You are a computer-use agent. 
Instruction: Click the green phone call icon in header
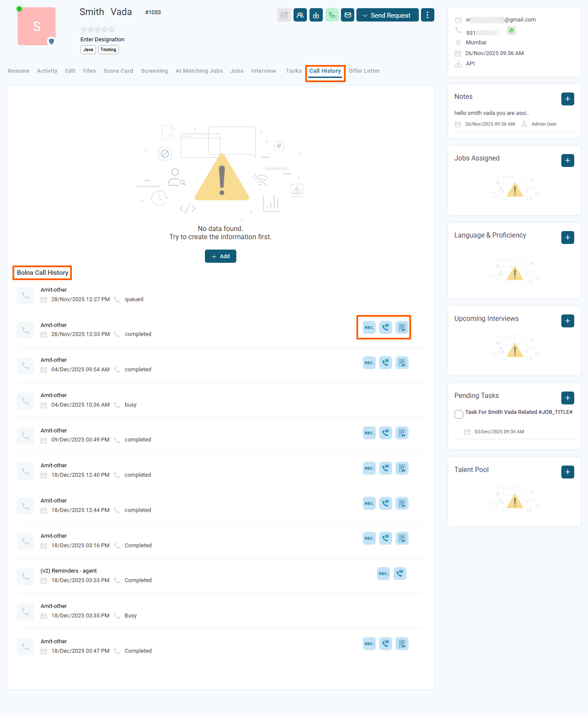[331, 15]
